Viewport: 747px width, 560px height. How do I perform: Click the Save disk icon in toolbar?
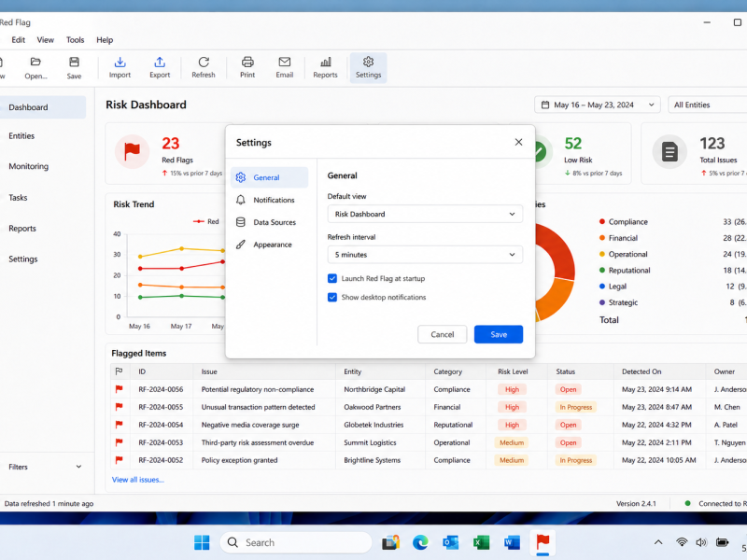[74, 63]
